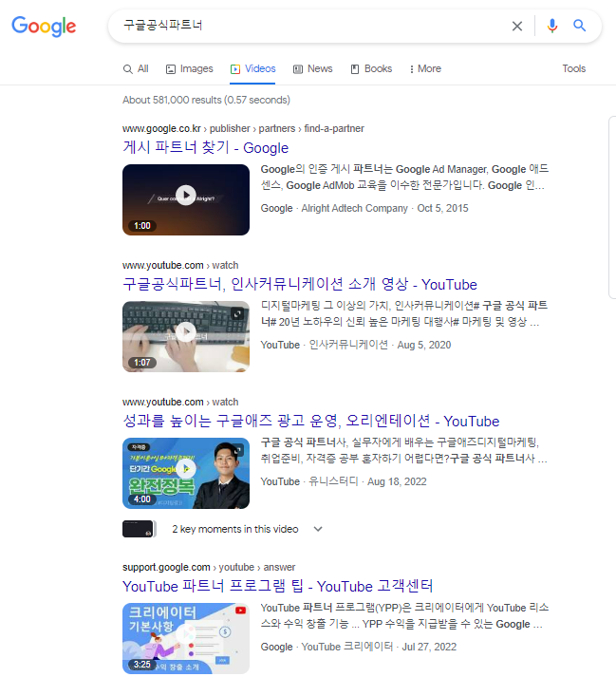The width and height of the screenshot is (616, 677).
Task: Play the 1:07 keyboard video thumbnail
Action: [186, 336]
